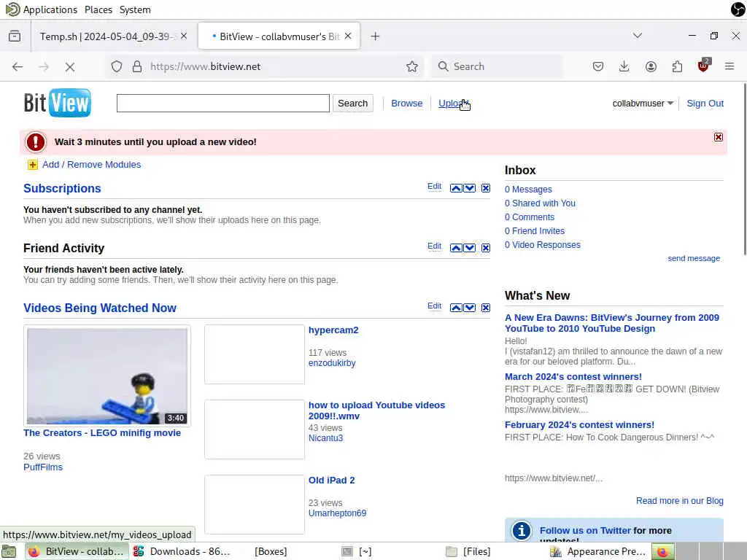Bookmark this page with star icon
747x560 pixels.
412,66
